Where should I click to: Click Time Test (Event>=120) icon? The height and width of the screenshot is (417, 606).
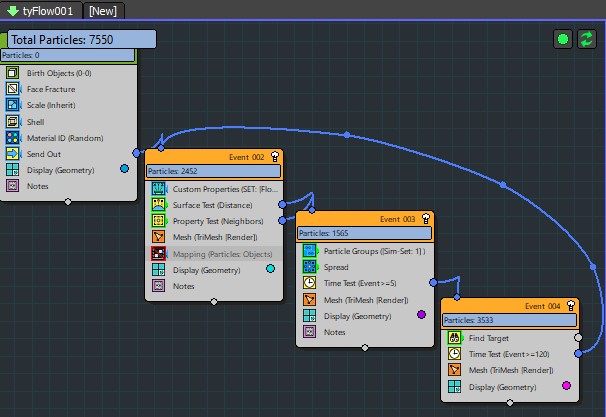pyautogui.click(x=454, y=354)
